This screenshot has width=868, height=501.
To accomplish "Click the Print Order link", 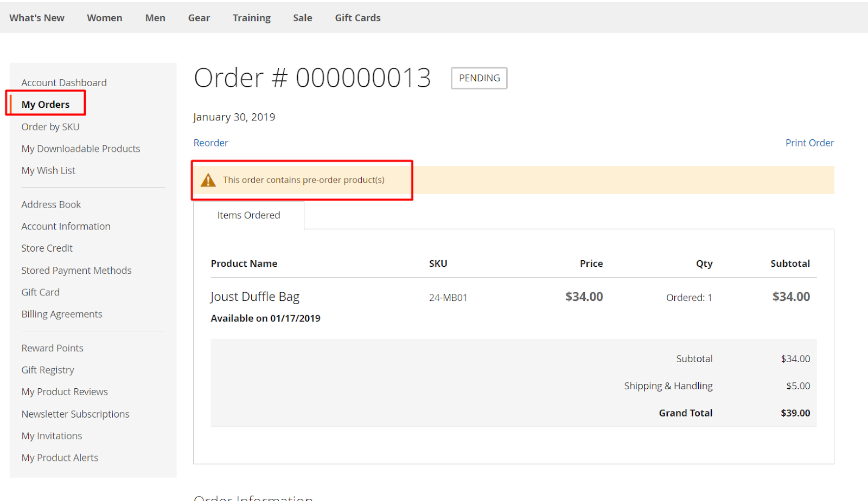I will [x=809, y=143].
